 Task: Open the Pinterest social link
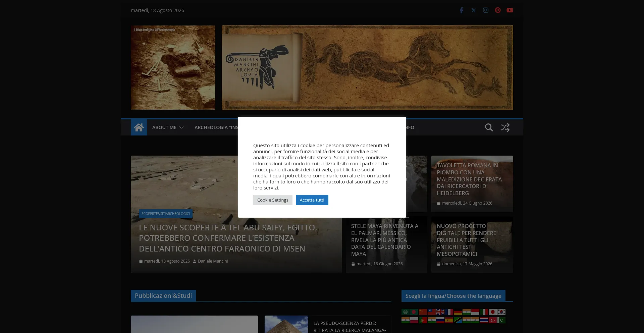498,10
